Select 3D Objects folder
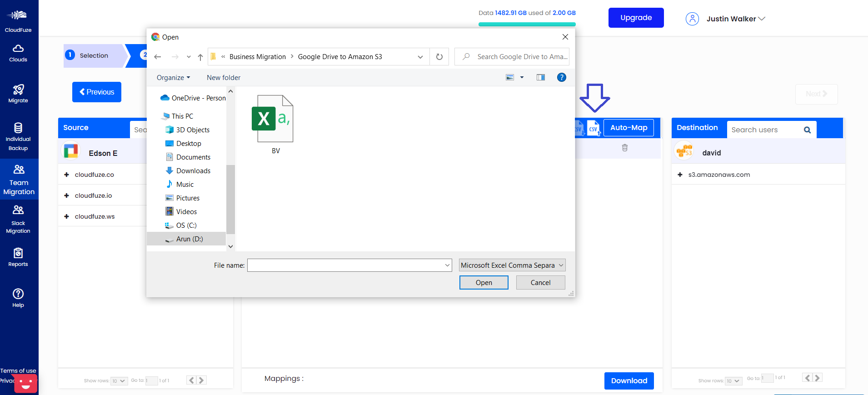The height and width of the screenshot is (395, 868). [x=187, y=130]
